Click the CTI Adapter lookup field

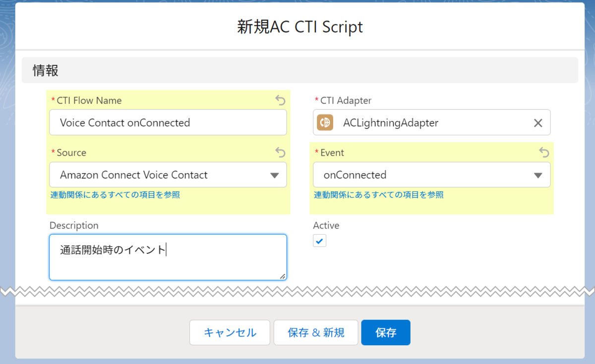tap(432, 122)
